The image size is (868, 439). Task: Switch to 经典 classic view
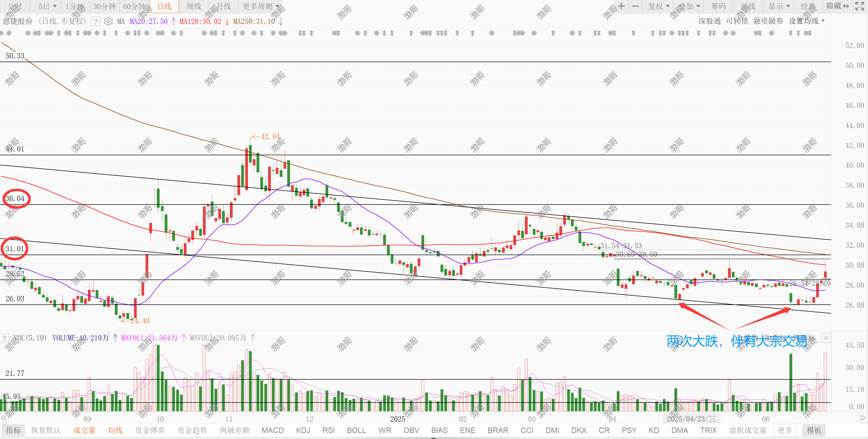pos(808,6)
